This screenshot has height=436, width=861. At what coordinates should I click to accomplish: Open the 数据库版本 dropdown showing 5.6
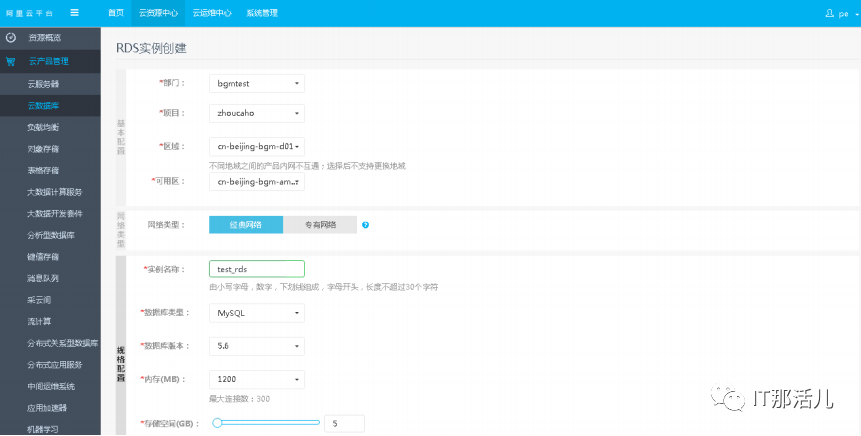coord(256,346)
